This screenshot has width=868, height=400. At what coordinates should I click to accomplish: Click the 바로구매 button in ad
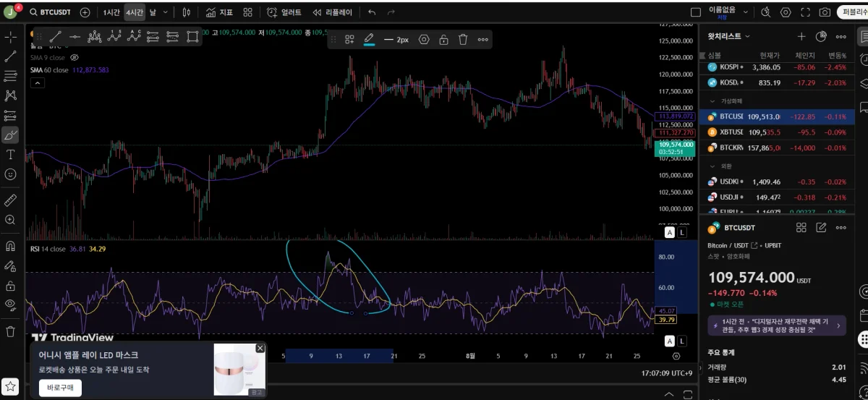[61, 388]
